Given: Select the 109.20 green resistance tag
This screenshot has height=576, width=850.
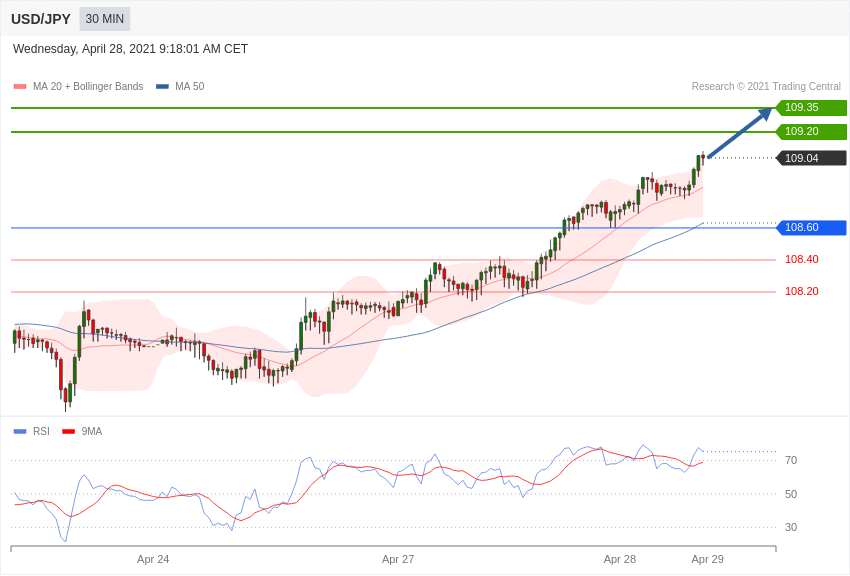Looking at the screenshot, I should pos(811,132).
